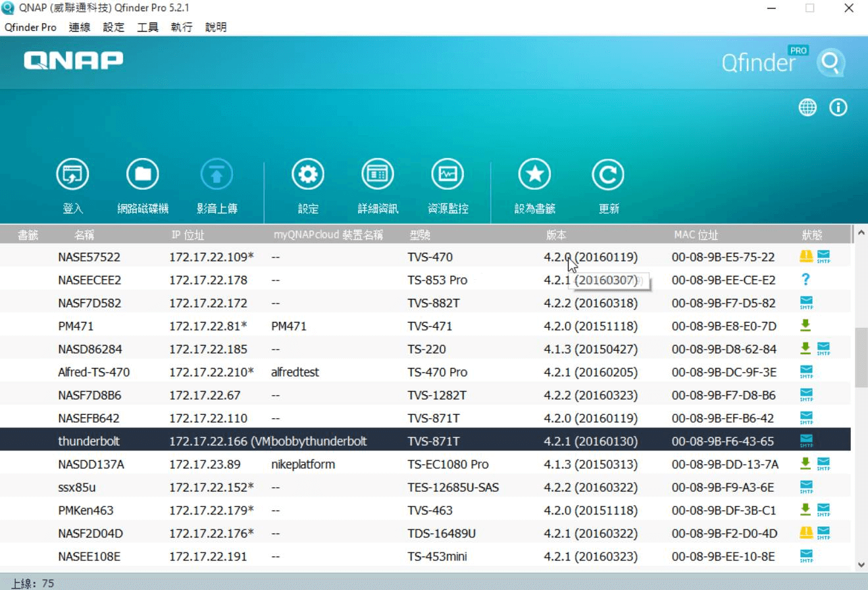
Task: Sort list by IP 位址 column header
Action: coord(188,235)
